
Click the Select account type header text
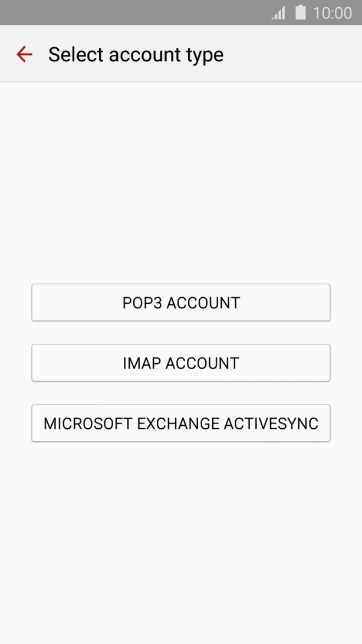136,54
